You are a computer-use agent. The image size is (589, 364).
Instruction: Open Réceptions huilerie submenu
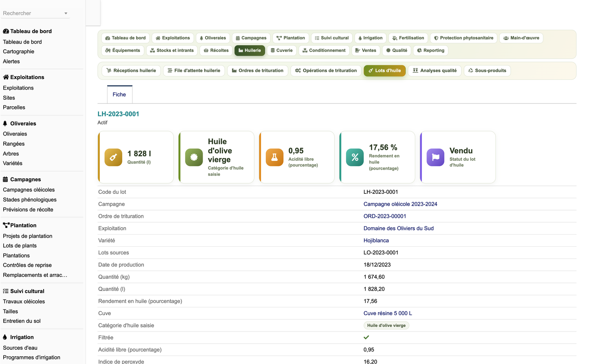tap(131, 70)
